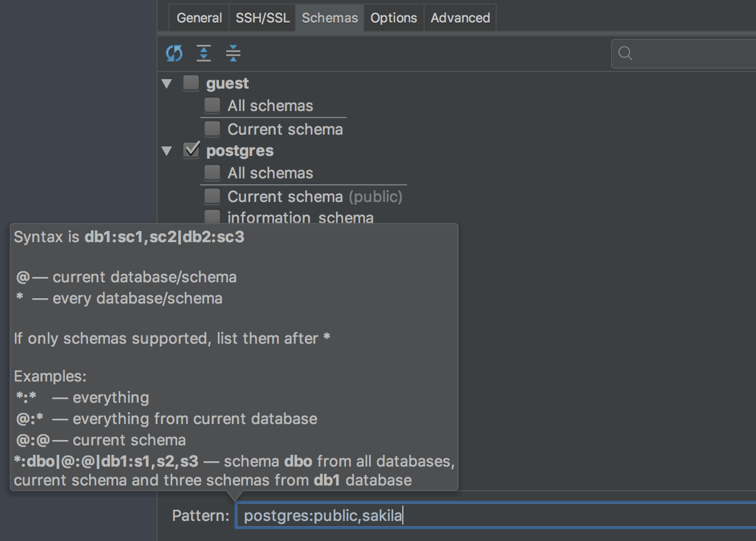Screen dimensions: 756x541
Task: Switch to the General tab
Action: click(x=199, y=18)
